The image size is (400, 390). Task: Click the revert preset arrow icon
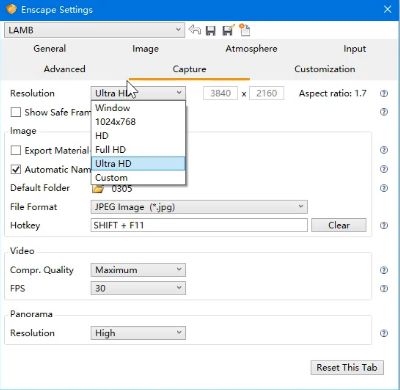195,30
